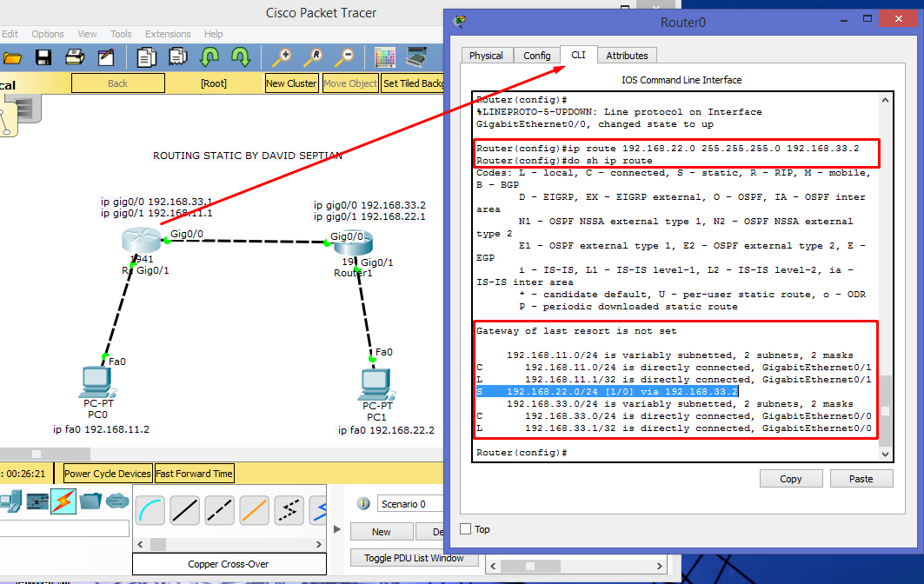Open a file using the folder icon

[x=12, y=56]
